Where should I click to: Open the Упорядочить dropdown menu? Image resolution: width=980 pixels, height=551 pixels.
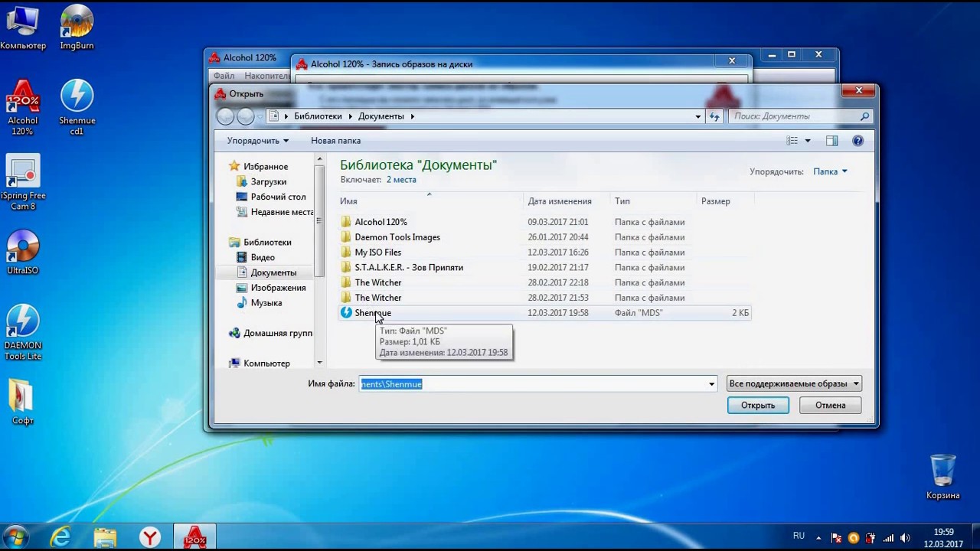pyautogui.click(x=258, y=141)
